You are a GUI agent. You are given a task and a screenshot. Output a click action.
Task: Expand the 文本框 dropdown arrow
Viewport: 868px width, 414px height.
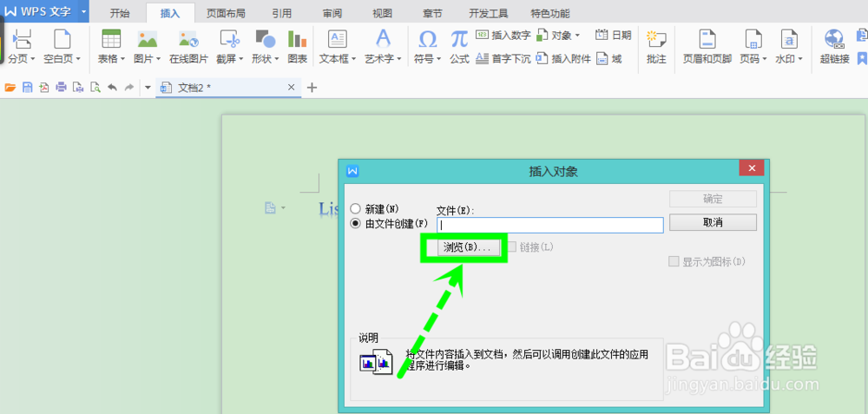click(x=354, y=59)
